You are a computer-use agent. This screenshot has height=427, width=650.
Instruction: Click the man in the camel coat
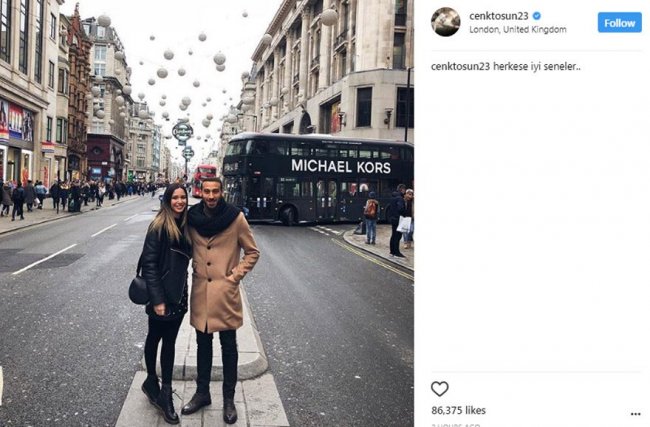point(219,300)
